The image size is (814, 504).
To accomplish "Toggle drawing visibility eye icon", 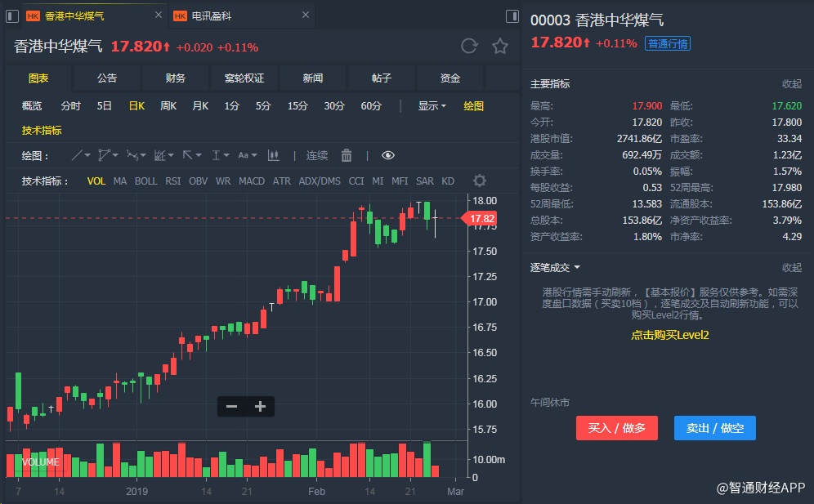I will [x=388, y=155].
